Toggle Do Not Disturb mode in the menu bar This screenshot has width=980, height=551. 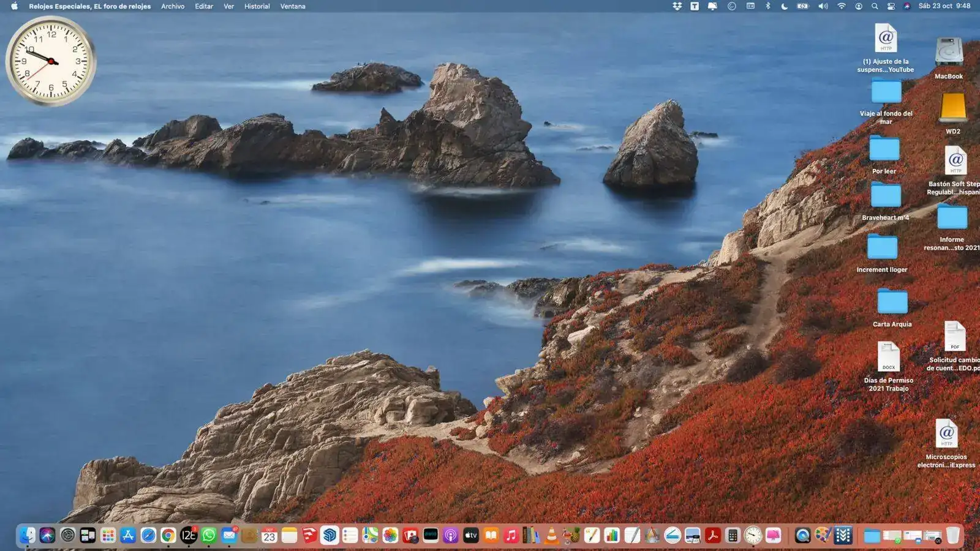tap(785, 6)
